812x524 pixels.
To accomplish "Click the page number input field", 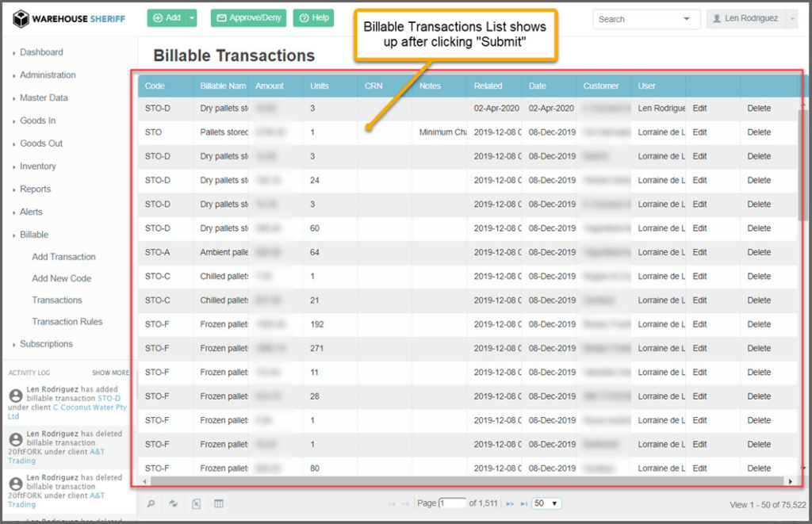I will [x=453, y=503].
